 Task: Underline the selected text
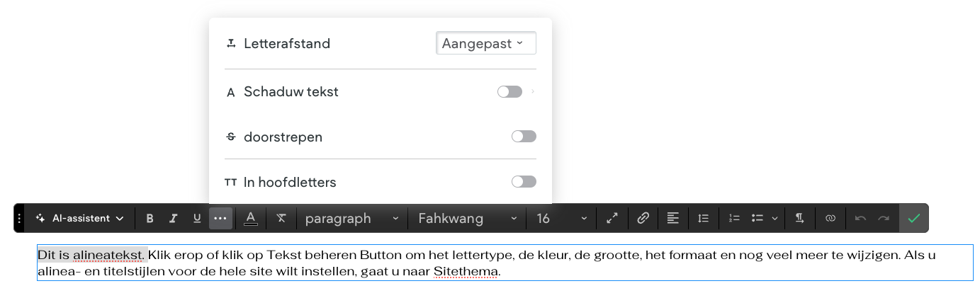point(197,219)
